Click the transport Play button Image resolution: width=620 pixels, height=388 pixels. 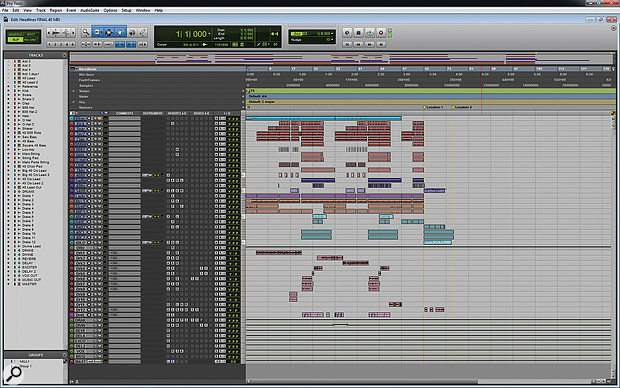point(370,33)
